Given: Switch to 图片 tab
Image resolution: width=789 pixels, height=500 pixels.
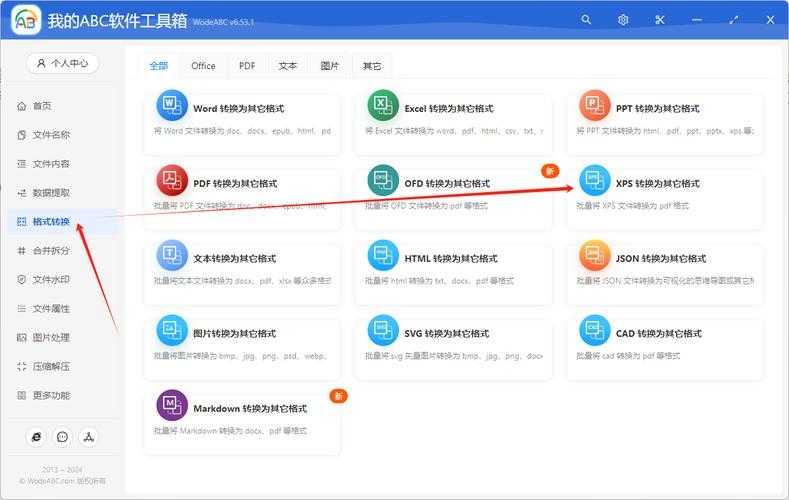Looking at the screenshot, I should [x=330, y=66].
